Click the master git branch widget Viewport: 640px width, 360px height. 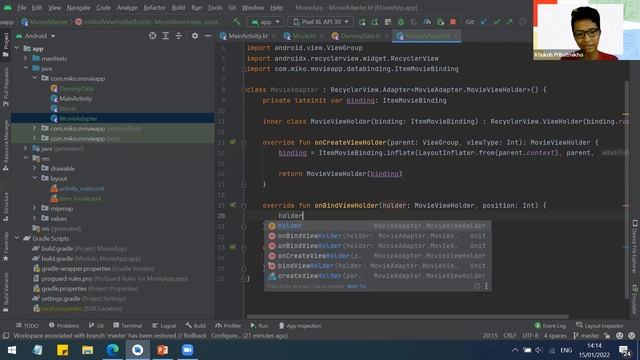point(586,336)
